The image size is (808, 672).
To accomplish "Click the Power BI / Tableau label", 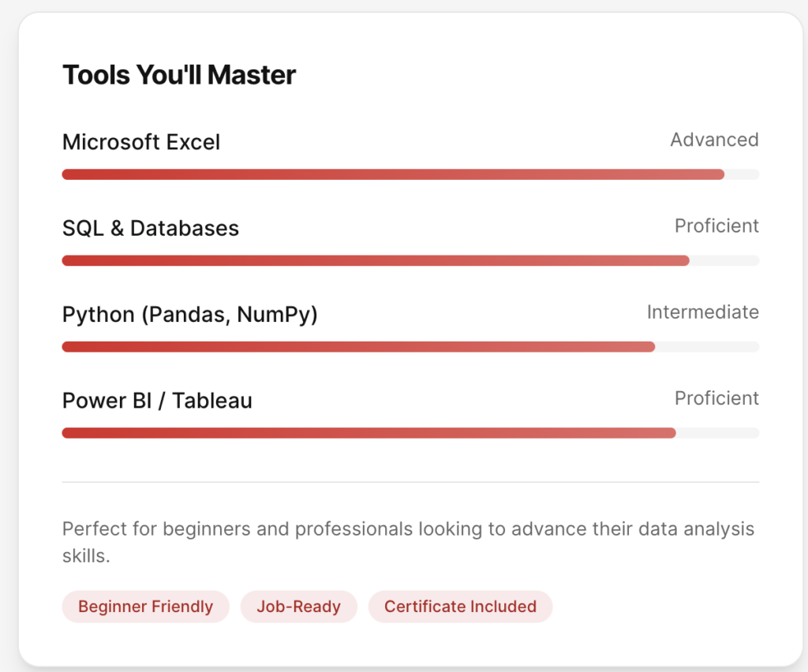I will pos(157,400).
